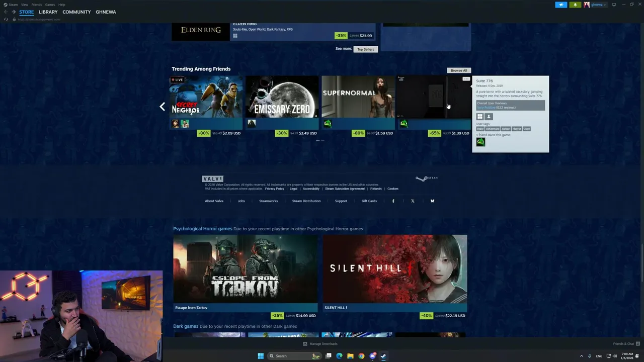Open the Psychological Horror games link
Screen dimensions: 644x362
coord(203,229)
